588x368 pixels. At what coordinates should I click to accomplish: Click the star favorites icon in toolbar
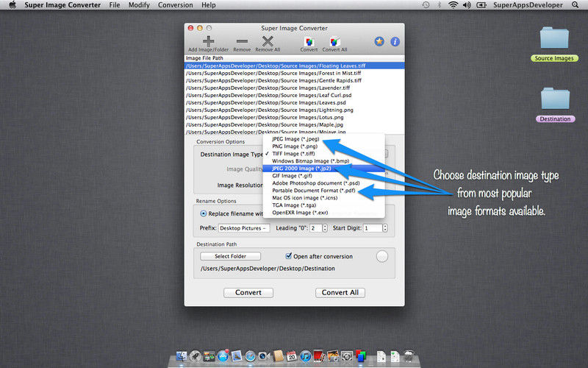pyautogui.click(x=379, y=41)
